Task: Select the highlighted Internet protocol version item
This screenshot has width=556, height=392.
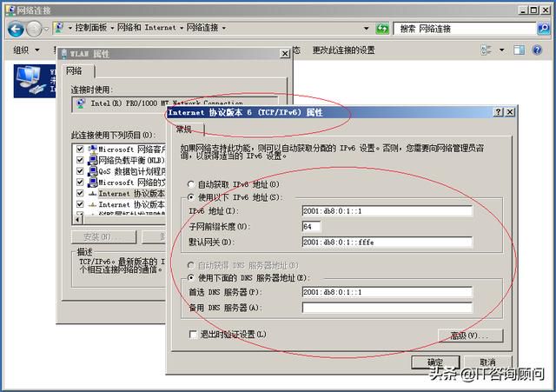Action: tap(131, 194)
